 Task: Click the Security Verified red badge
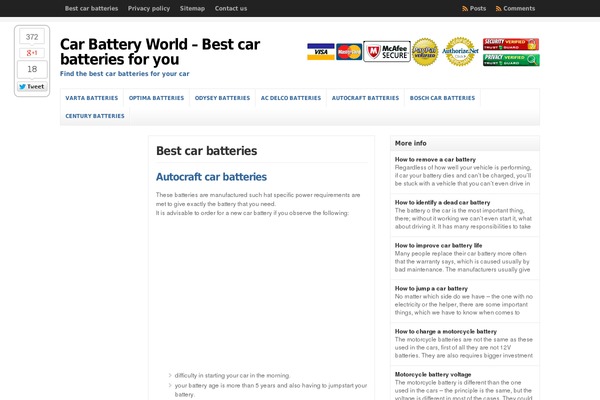[511, 44]
